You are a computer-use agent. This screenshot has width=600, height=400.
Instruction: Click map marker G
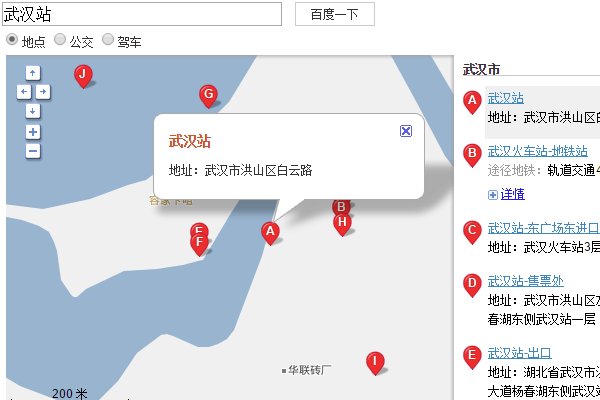point(209,96)
